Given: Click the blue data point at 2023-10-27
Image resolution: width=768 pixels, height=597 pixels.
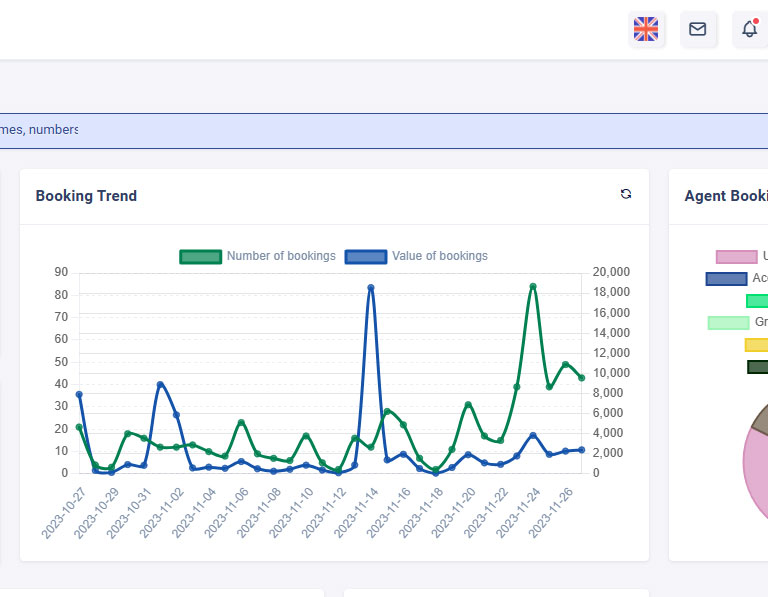Looking at the screenshot, I should point(79,394).
